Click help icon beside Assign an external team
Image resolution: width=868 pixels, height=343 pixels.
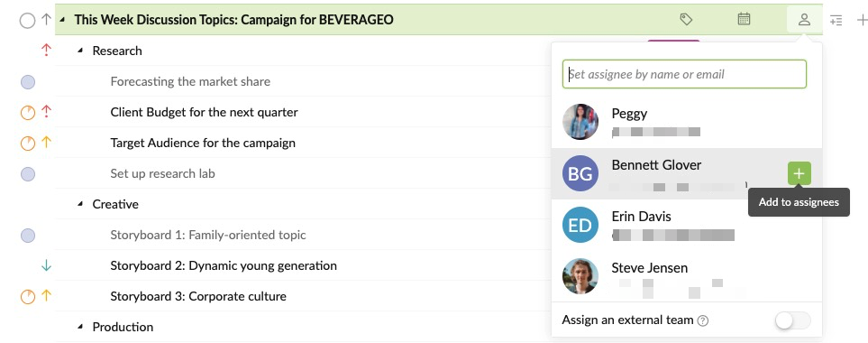click(703, 320)
